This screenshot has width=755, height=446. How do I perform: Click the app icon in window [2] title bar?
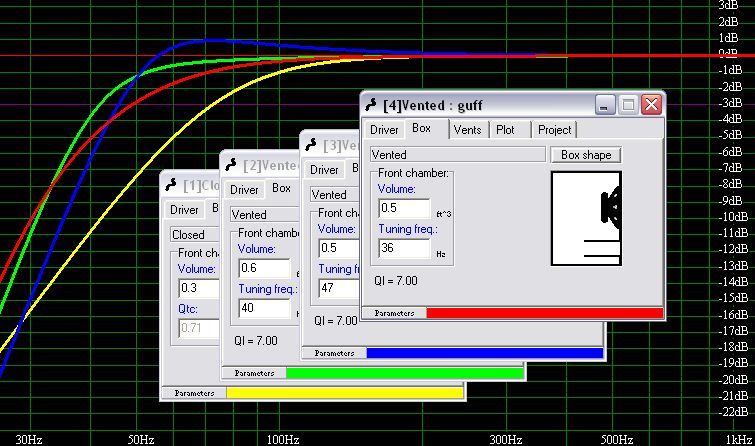pos(231,165)
